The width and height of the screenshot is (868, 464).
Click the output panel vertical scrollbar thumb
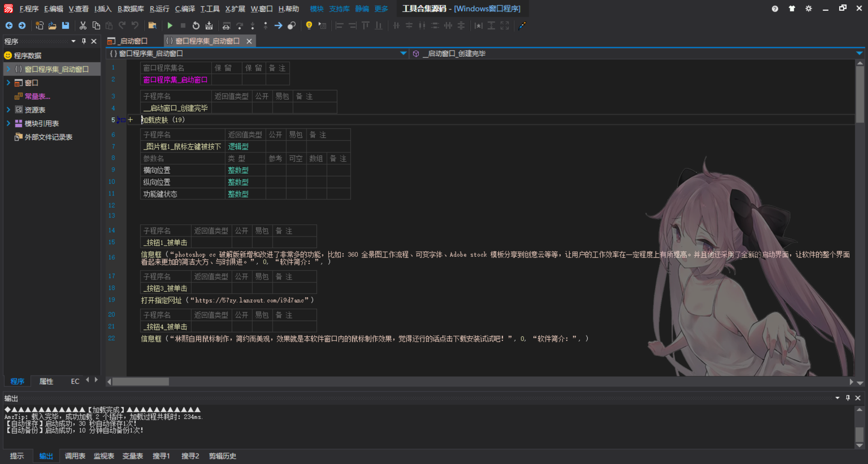(x=859, y=434)
